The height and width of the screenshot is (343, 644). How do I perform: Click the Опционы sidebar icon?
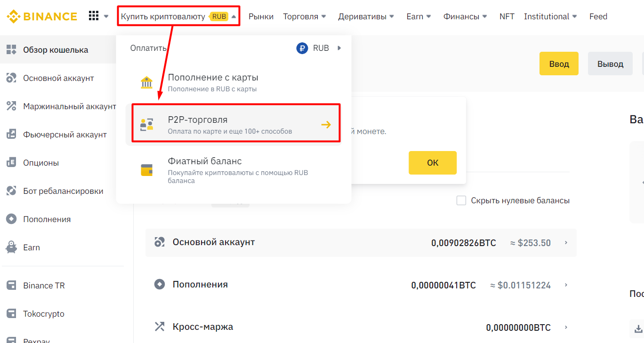click(11, 163)
